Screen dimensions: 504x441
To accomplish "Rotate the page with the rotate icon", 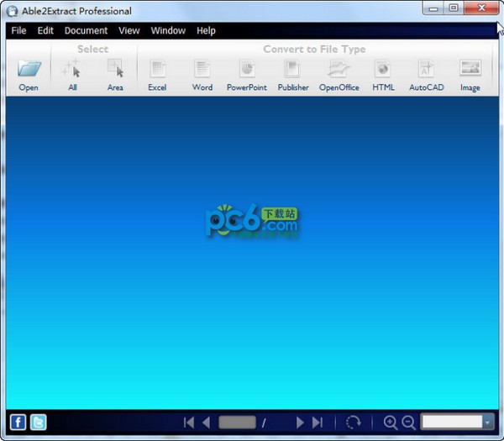I will [354, 423].
